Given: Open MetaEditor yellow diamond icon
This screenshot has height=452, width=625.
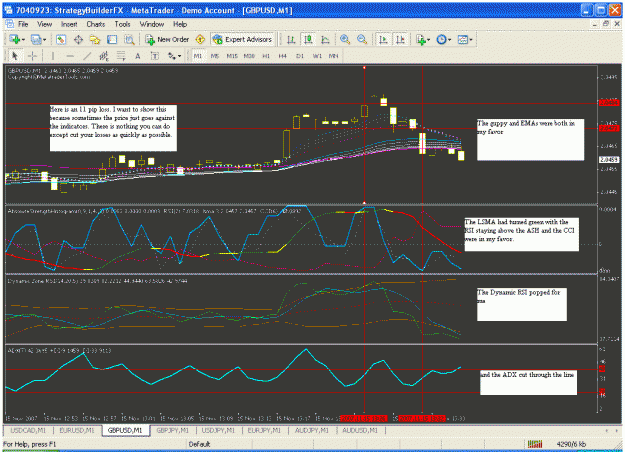Looking at the screenshot, I should click(x=200, y=39).
